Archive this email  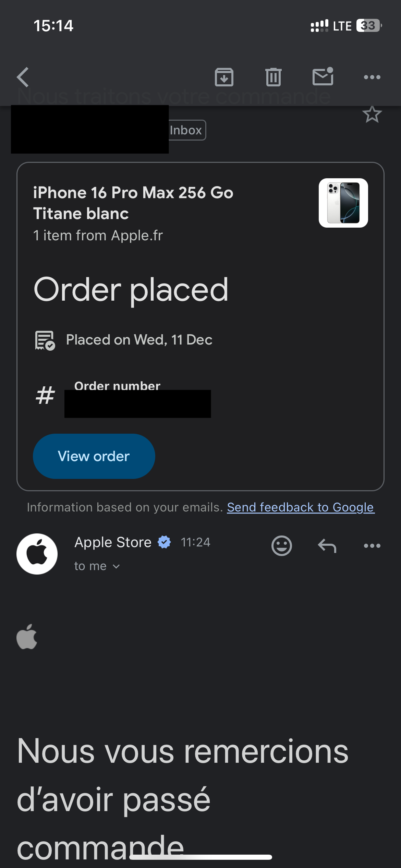224,77
